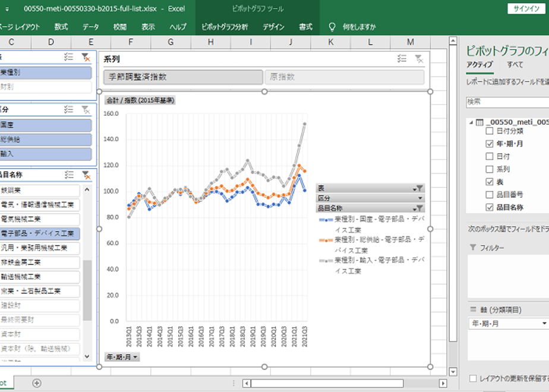
Task: Click worksheet vertical scrollbar up arrow
Action: click(453, 41)
